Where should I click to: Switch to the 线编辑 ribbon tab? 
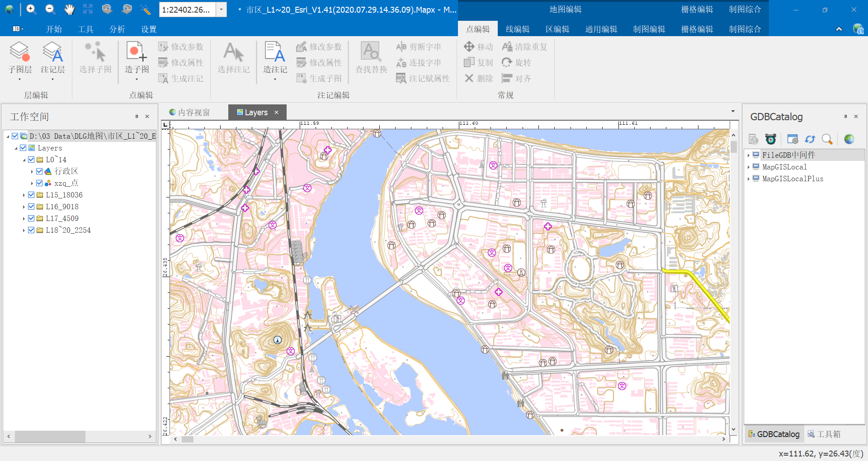tap(518, 29)
